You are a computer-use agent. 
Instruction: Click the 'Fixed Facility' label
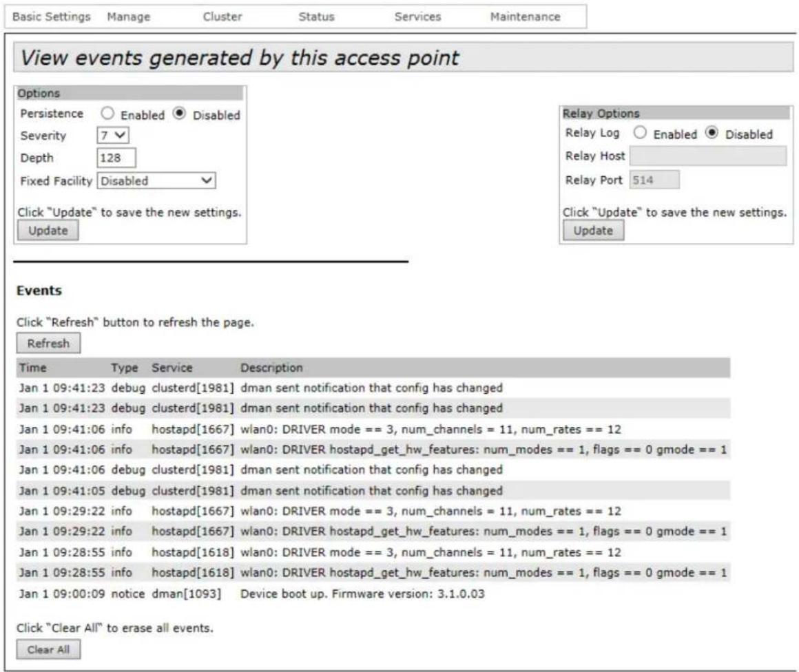(x=56, y=181)
